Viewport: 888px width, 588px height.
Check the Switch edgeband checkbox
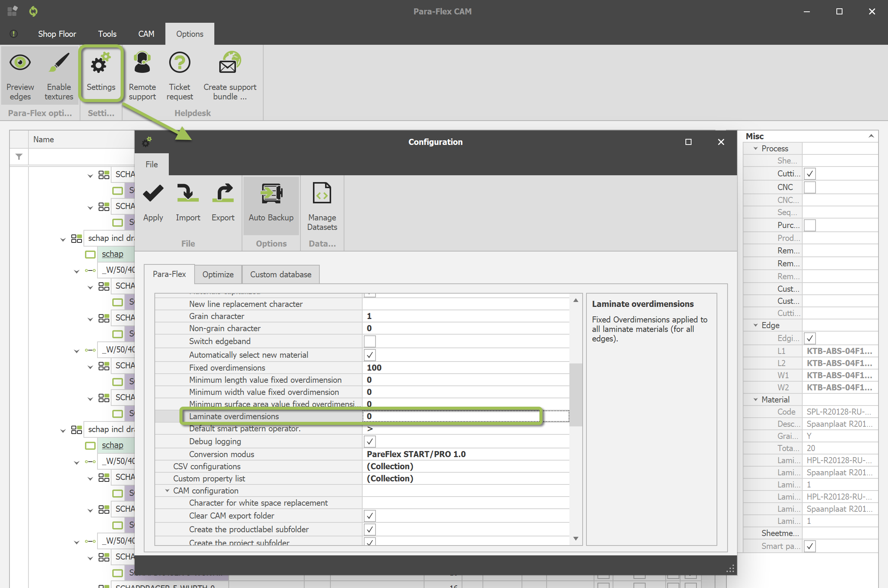[x=369, y=341]
